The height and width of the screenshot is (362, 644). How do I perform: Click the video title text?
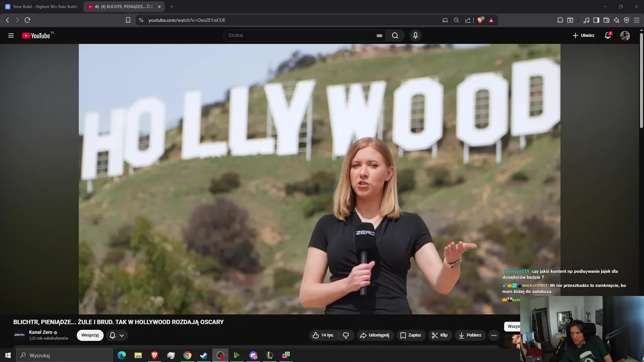(x=118, y=322)
